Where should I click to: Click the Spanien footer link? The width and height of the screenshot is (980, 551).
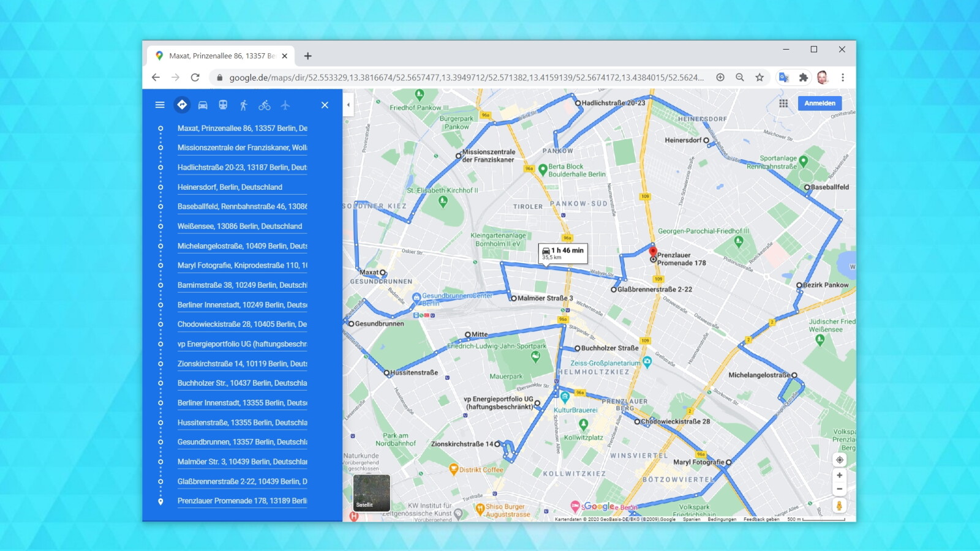pos(692,519)
